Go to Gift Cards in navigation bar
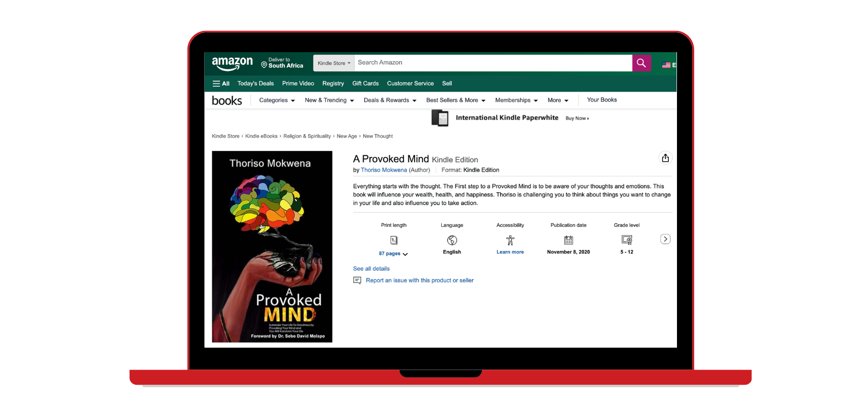The width and height of the screenshot is (868, 405). pos(365,84)
